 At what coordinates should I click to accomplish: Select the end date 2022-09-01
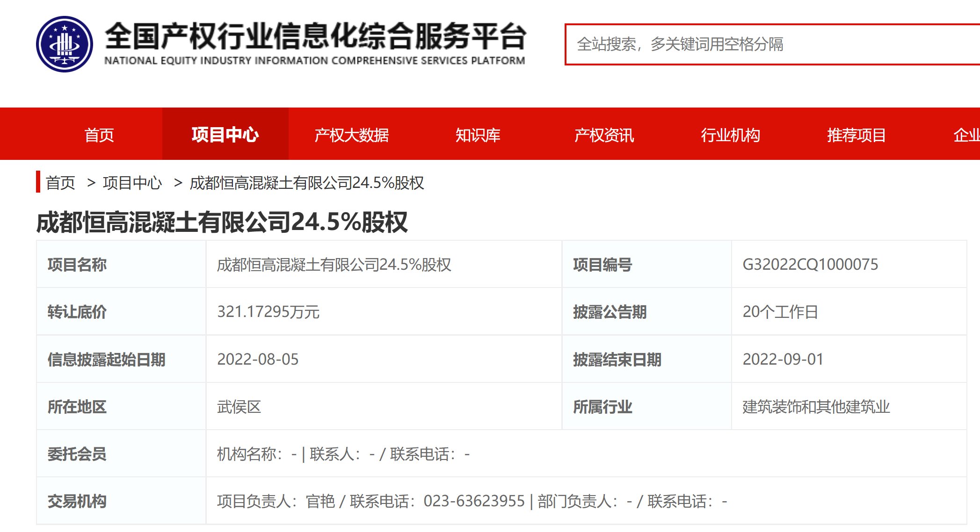tap(783, 359)
